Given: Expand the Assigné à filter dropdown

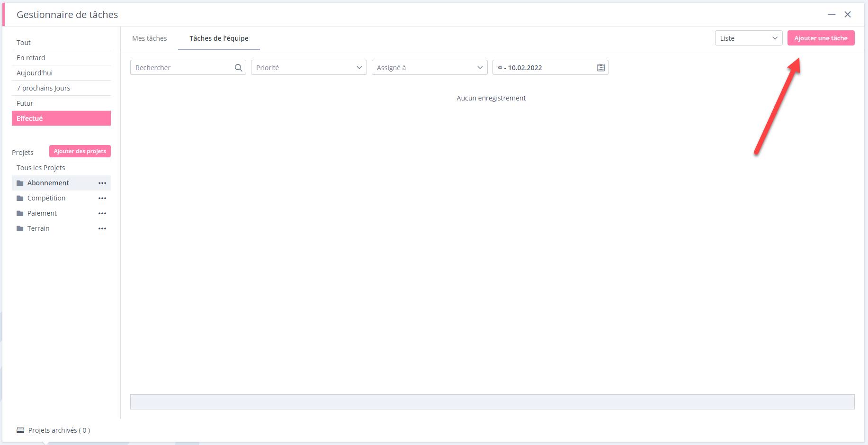Looking at the screenshot, I should pyautogui.click(x=430, y=68).
